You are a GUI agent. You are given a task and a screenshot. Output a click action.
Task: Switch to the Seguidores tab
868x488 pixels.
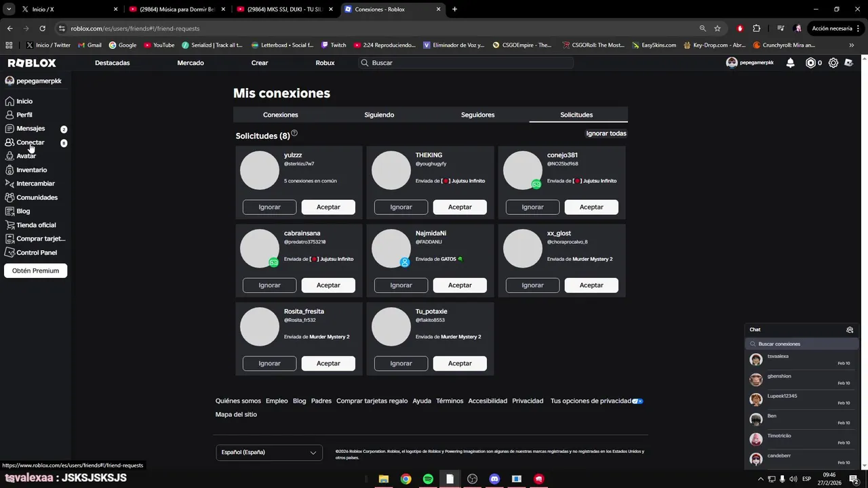pos(478,115)
